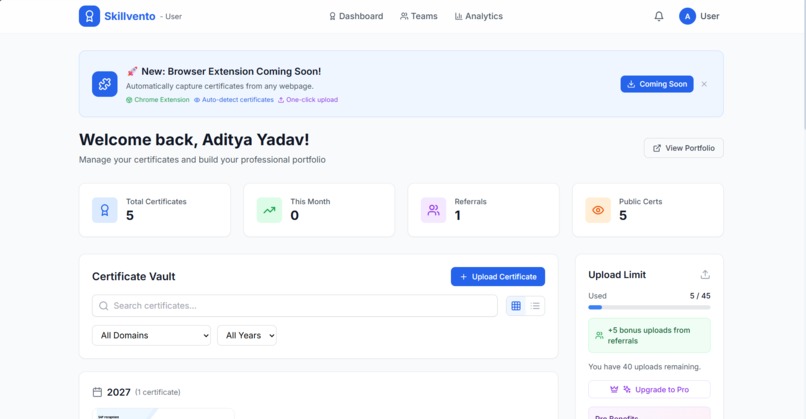This screenshot has height=419, width=806.
Task: Click the +5 bonus uploads from referrals note
Action: tap(649, 335)
